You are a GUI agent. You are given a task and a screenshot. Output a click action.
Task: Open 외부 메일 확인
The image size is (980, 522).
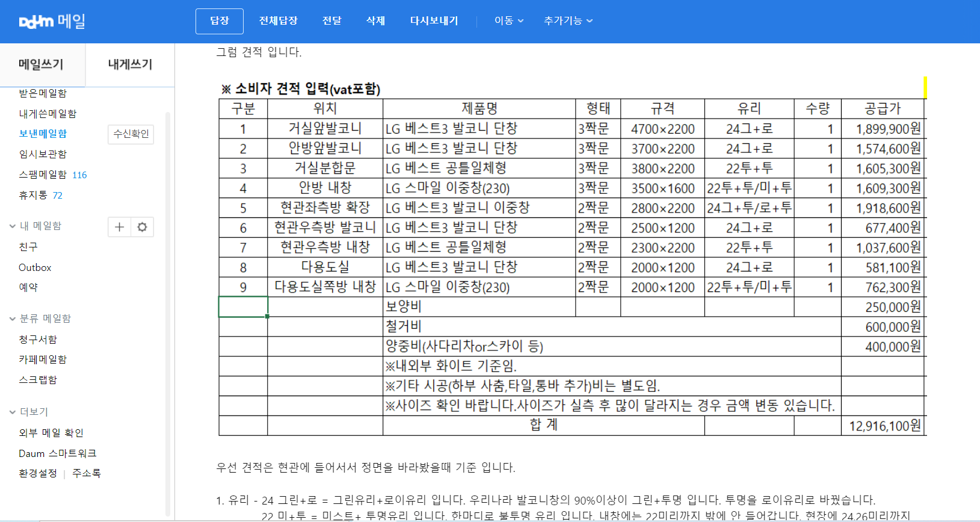tap(51, 433)
